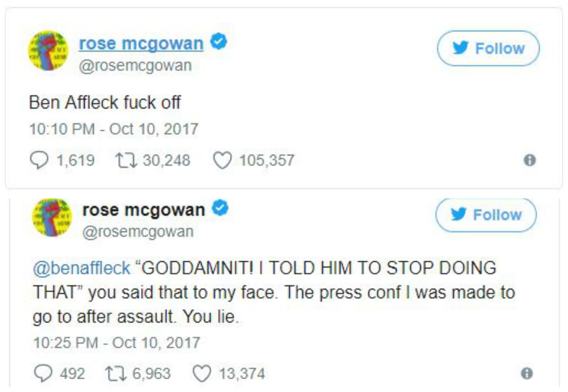Click verified badge on first tweet
This screenshot has width=568, height=392.
point(219,43)
